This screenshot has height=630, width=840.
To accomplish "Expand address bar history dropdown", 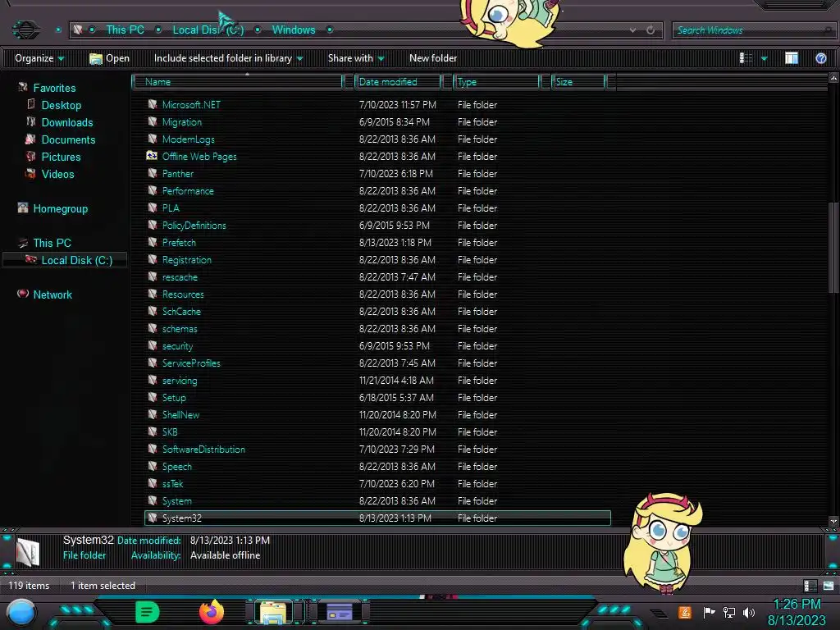I will pyautogui.click(x=632, y=30).
